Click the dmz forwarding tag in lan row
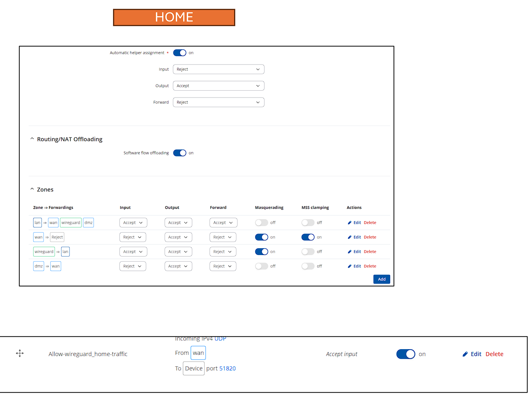Screen dimensions: 532x401 click(88, 223)
